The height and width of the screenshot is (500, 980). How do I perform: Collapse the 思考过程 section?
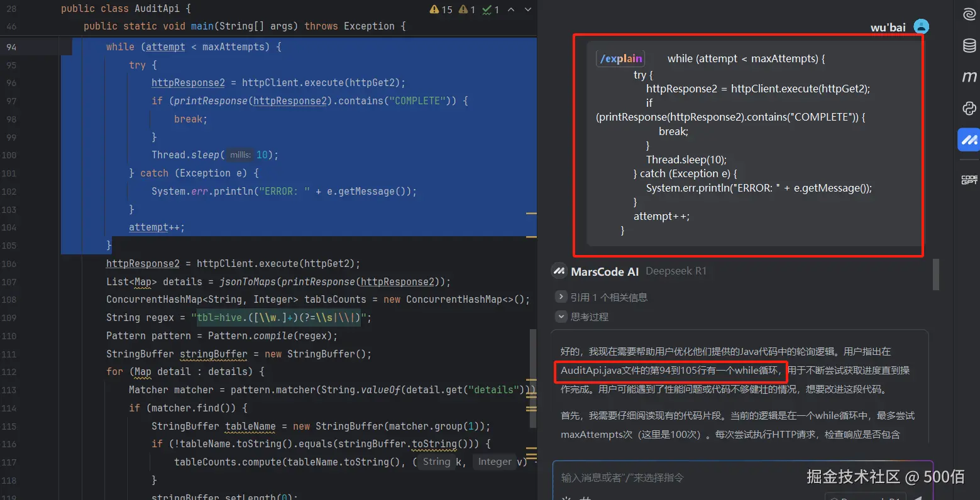coord(561,317)
